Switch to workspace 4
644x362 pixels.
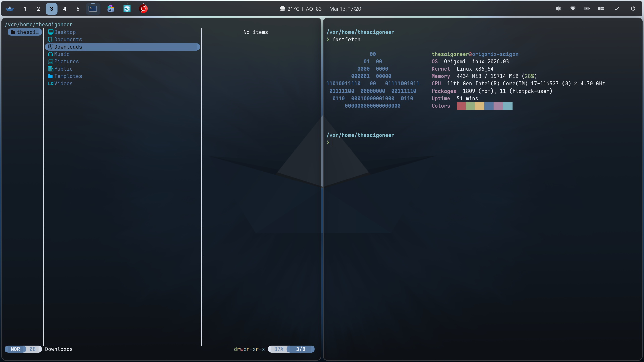(x=65, y=9)
